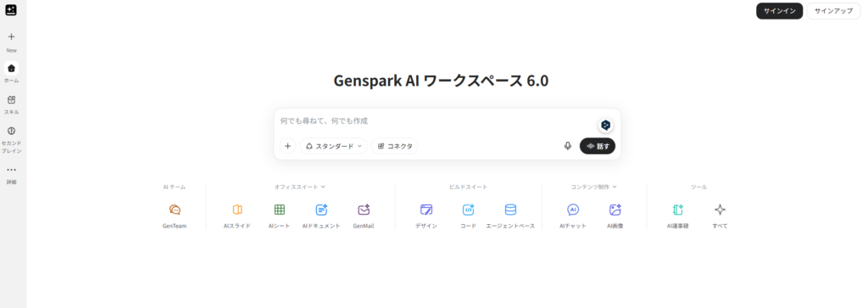The height and width of the screenshot is (308, 868).
Task: Open デザイン tool
Action: [x=426, y=216]
